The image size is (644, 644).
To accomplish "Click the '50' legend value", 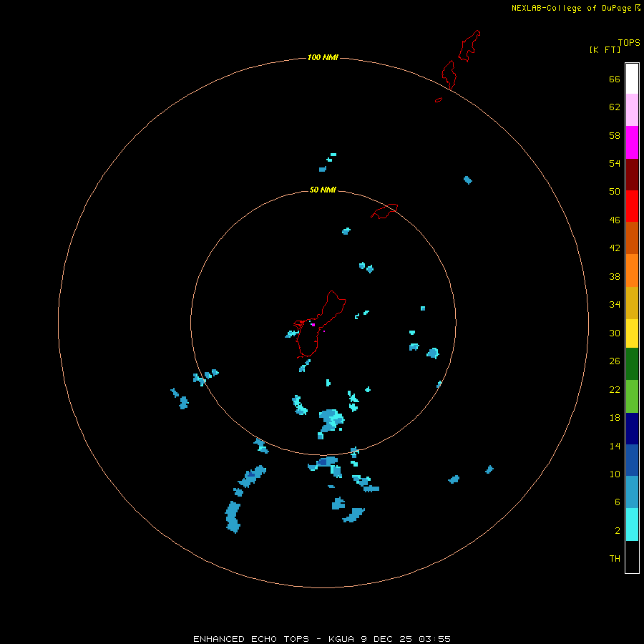I will tap(615, 191).
